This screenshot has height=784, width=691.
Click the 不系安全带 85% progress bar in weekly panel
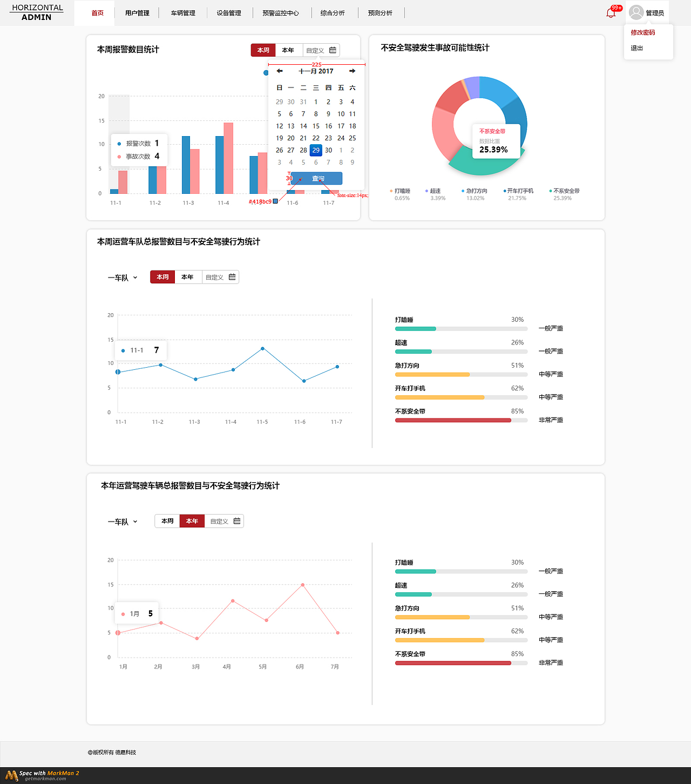pos(461,420)
